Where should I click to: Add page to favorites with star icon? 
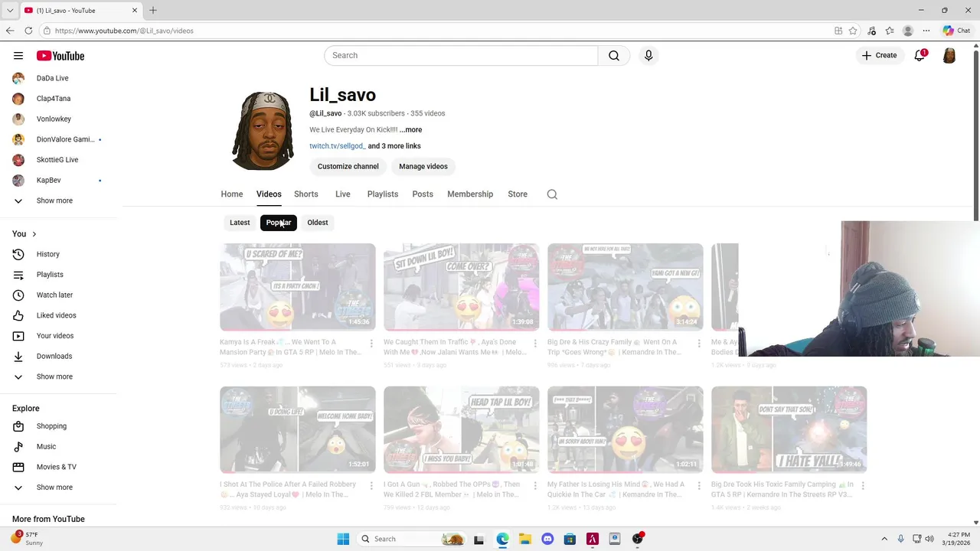(x=853, y=31)
